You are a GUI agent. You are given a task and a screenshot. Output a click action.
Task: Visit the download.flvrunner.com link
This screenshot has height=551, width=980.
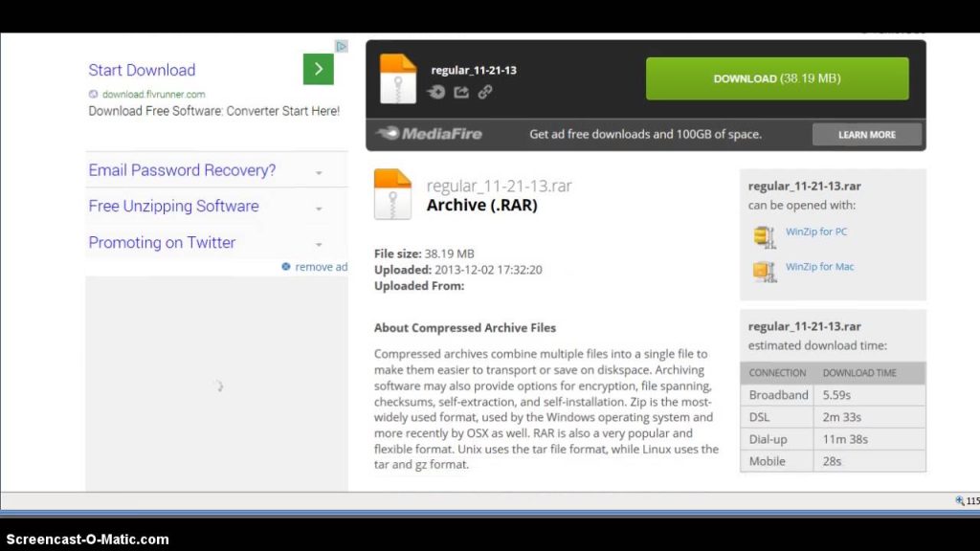[x=156, y=94]
